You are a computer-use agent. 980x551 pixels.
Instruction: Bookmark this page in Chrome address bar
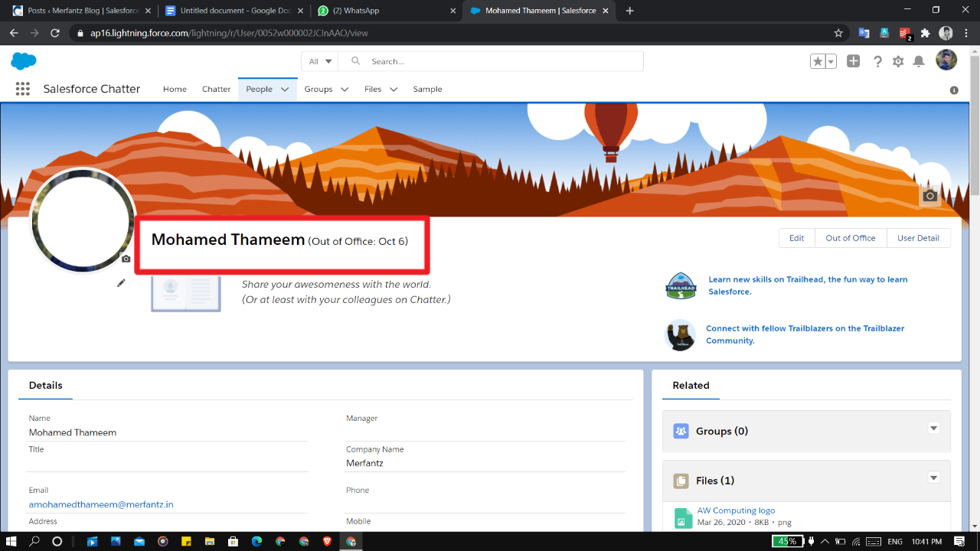click(838, 33)
